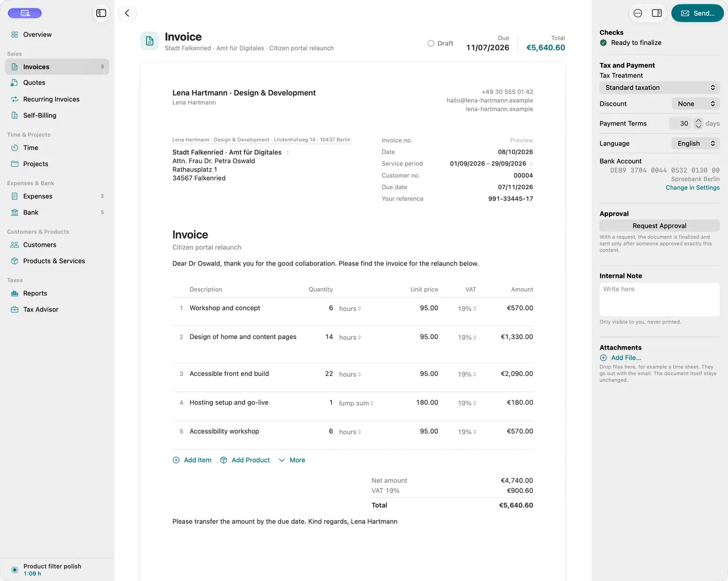The width and height of the screenshot is (728, 581).
Task: Click the account card icon at top left
Action: (25, 13)
